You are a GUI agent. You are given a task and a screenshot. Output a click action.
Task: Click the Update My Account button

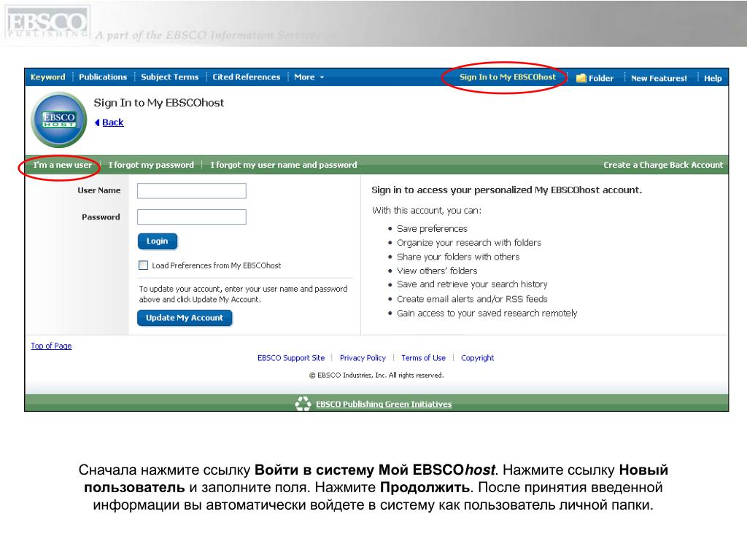click(x=185, y=318)
